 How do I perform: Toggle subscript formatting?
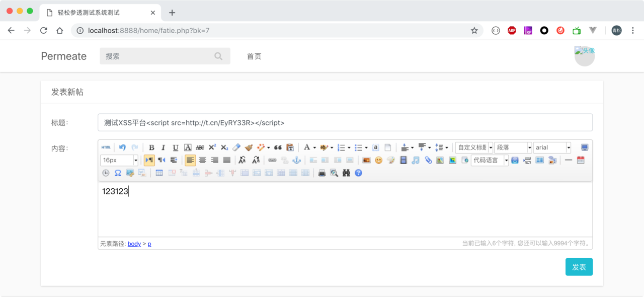pyautogui.click(x=224, y=147)
